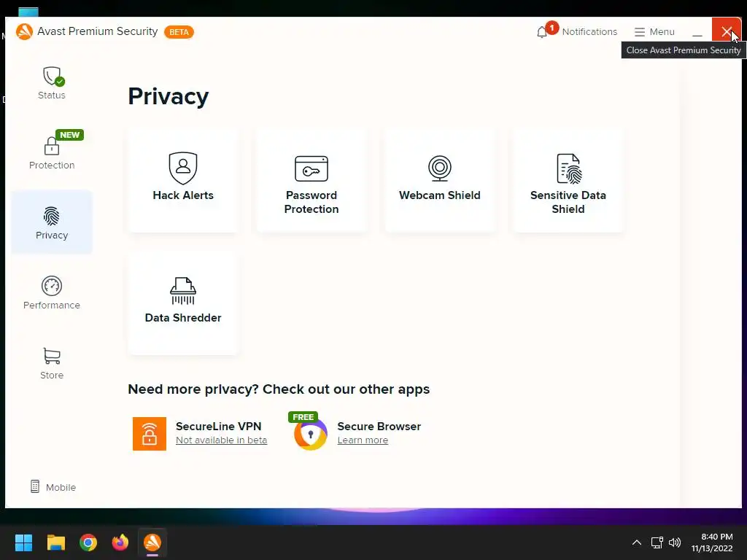Image resolution: width=747 pixels, height=560 pixels.
Task: Open the Menu hamburger button
Action: point(654,31)
